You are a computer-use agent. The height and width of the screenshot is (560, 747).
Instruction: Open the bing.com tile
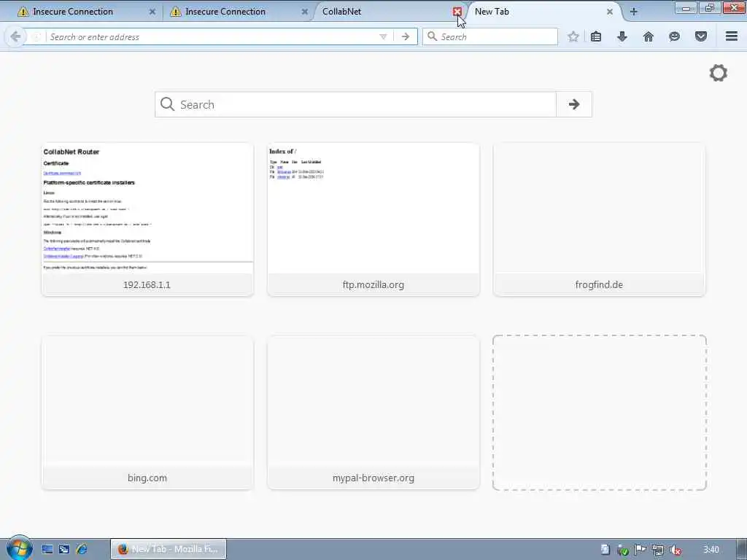pos(147,413)
